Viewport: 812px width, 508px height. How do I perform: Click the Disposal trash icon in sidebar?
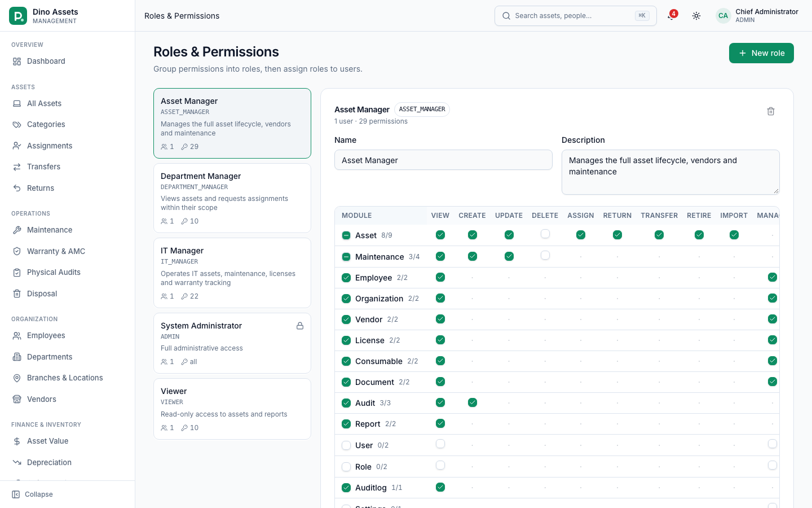click(17, 294)
